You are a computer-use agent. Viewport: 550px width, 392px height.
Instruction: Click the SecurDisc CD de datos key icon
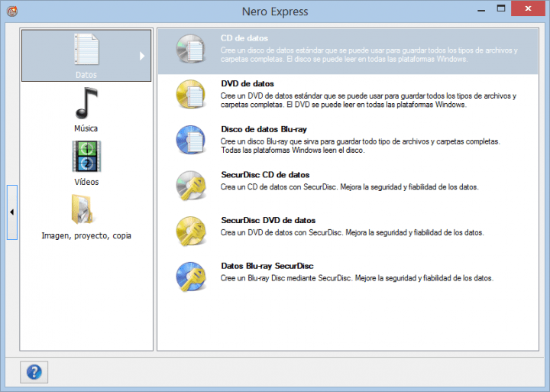(190, 185)
